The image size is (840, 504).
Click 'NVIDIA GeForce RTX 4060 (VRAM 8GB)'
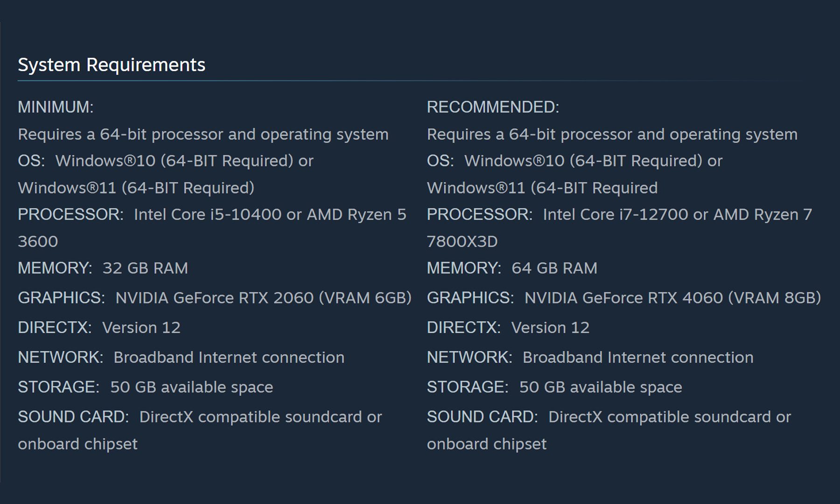pyautogui.click(x=673, y=298)
